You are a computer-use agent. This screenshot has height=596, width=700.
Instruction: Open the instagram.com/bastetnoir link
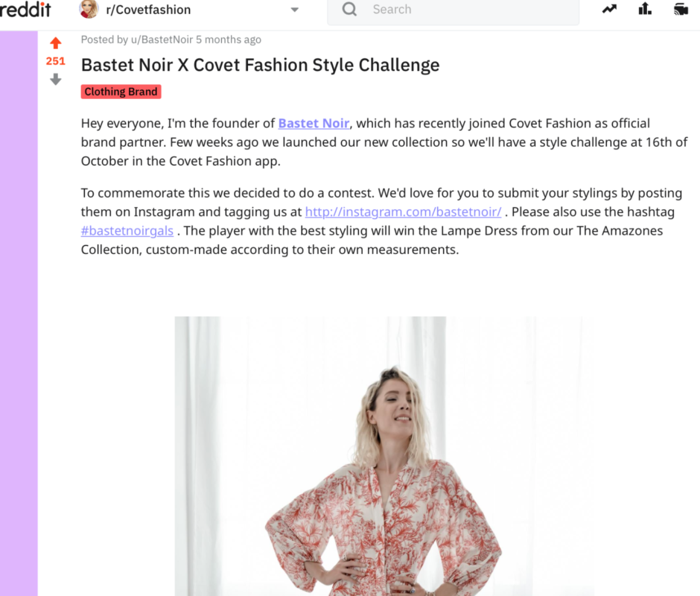coord(403,212)
